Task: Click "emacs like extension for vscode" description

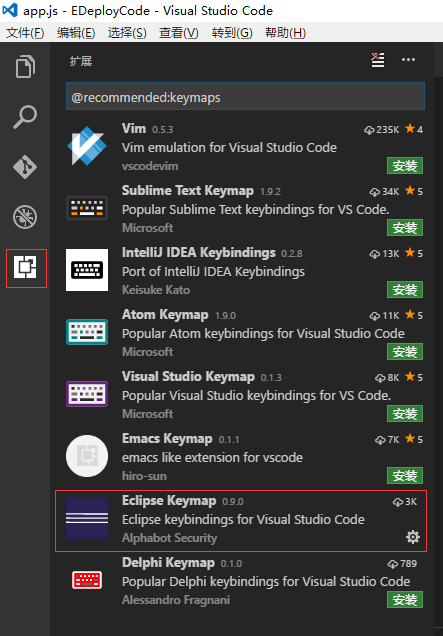Action: (x=212, y=458)
